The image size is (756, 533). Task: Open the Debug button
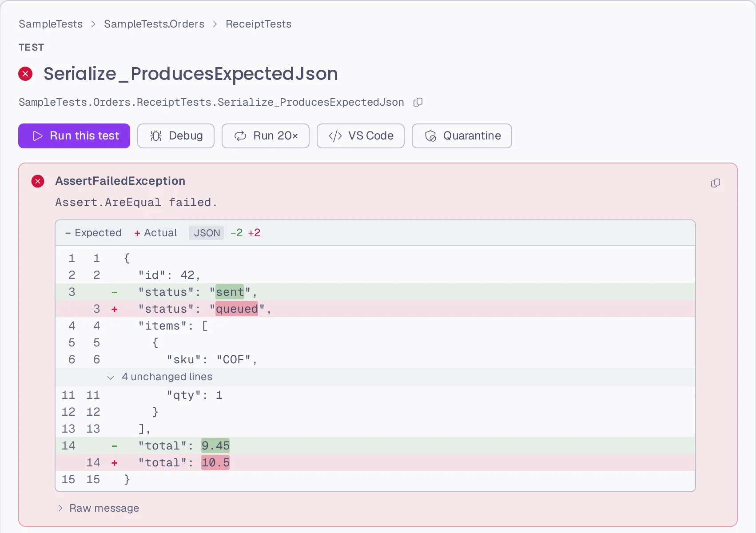(176, 136)
